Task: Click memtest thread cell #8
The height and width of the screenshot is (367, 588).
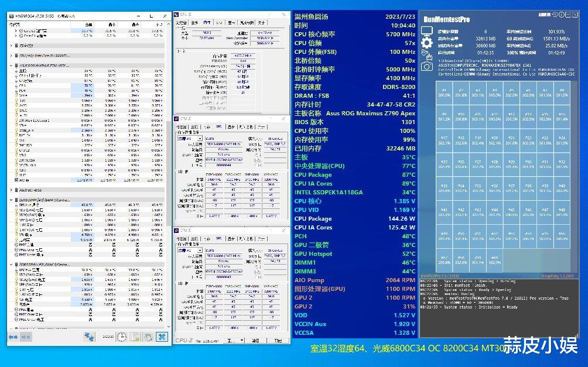Action: point(562,92)
